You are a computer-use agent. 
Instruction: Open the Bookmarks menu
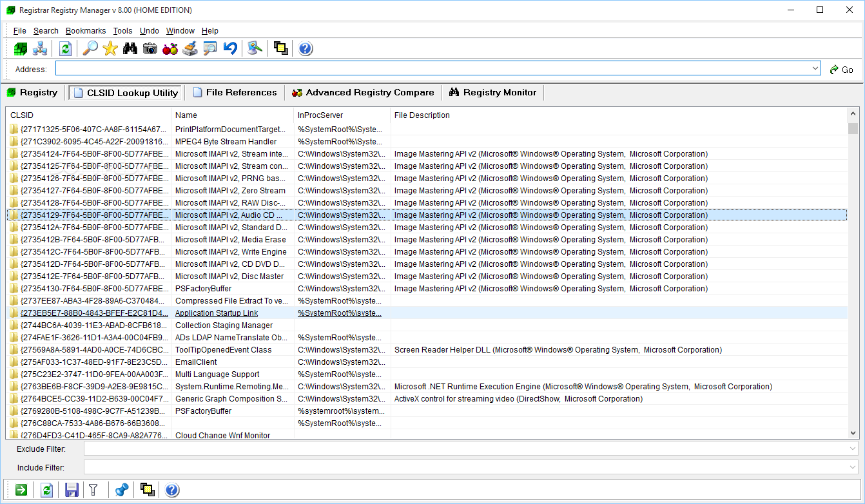coord(86,31)
